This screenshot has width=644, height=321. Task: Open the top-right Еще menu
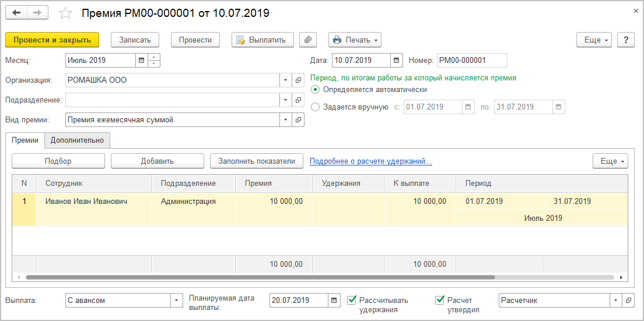pyautogui.click(x=594, y=40)
